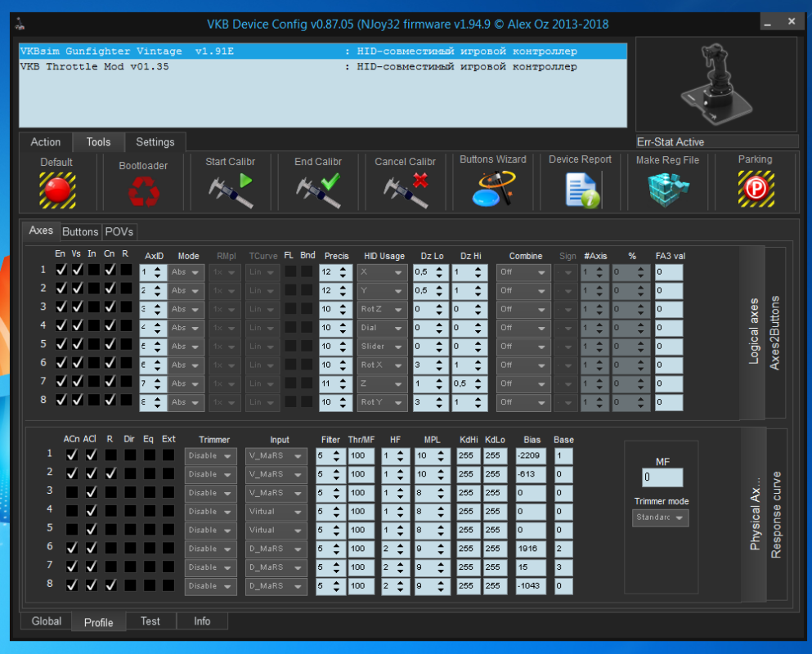Abort calibration with Cancel Calibr icon
The width and height of the screenshot is (812, 654).
(x=406, y=190)
